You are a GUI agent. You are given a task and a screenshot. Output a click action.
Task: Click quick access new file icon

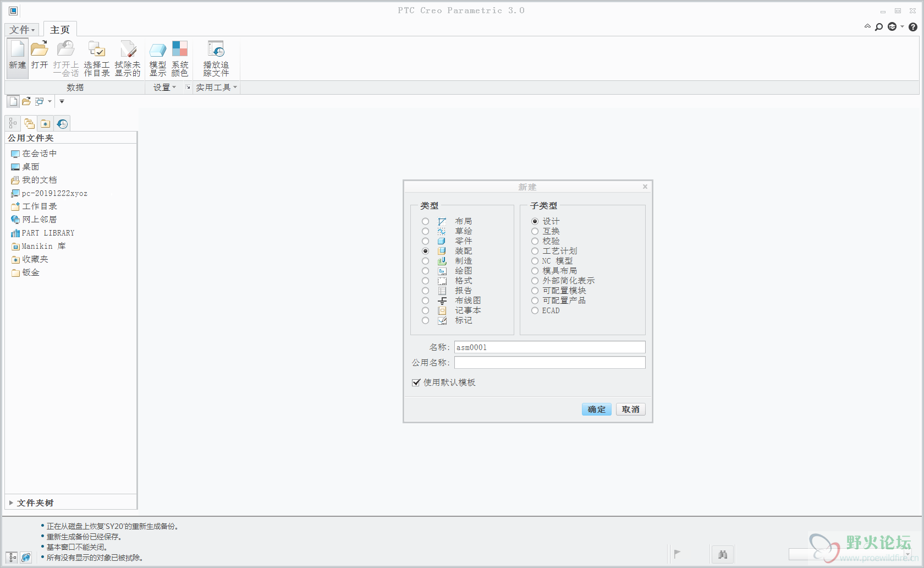pyautogui.click(x=13, y=101)
